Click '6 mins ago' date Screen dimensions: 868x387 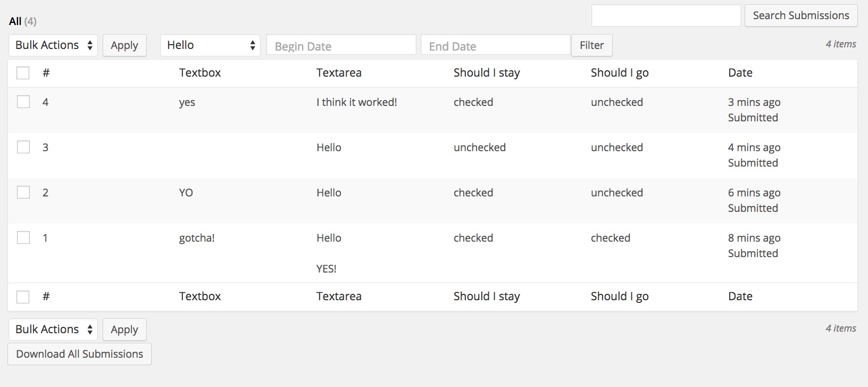click(x=754, y=193)
